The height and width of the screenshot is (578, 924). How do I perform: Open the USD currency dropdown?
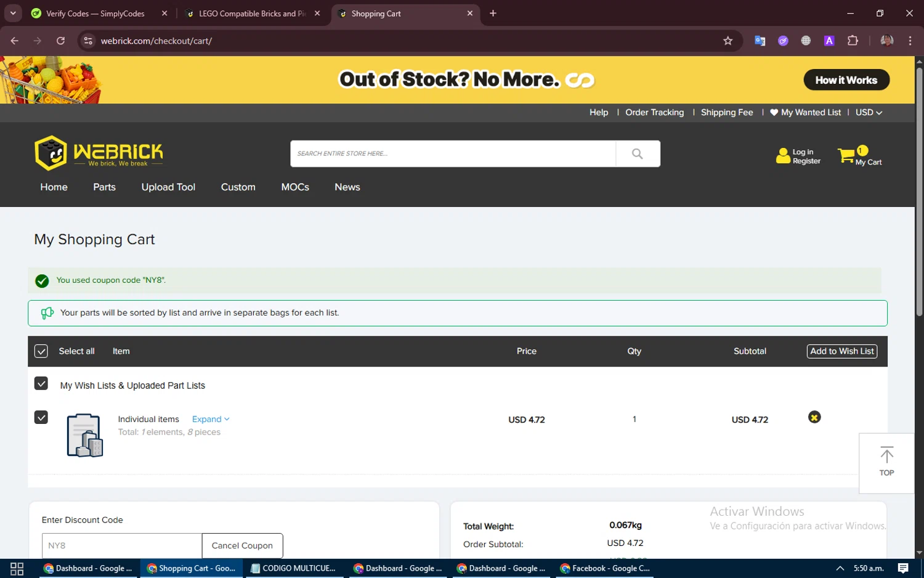click(869, 112)
